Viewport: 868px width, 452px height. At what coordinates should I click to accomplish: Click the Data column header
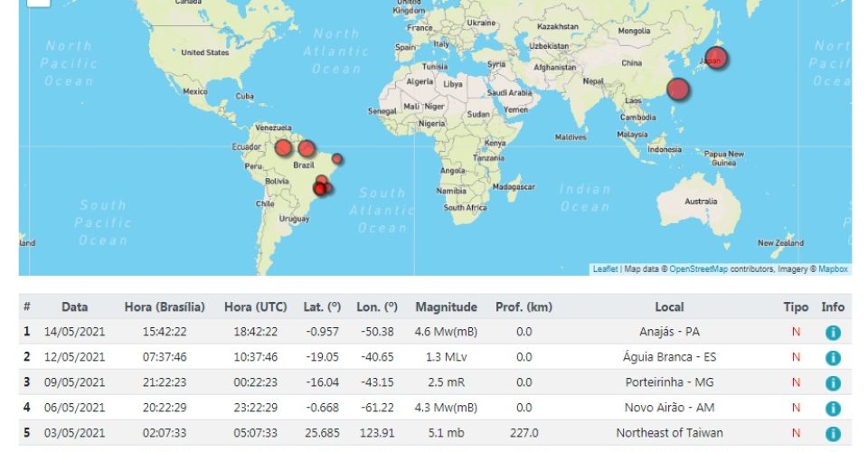[75, 307]
